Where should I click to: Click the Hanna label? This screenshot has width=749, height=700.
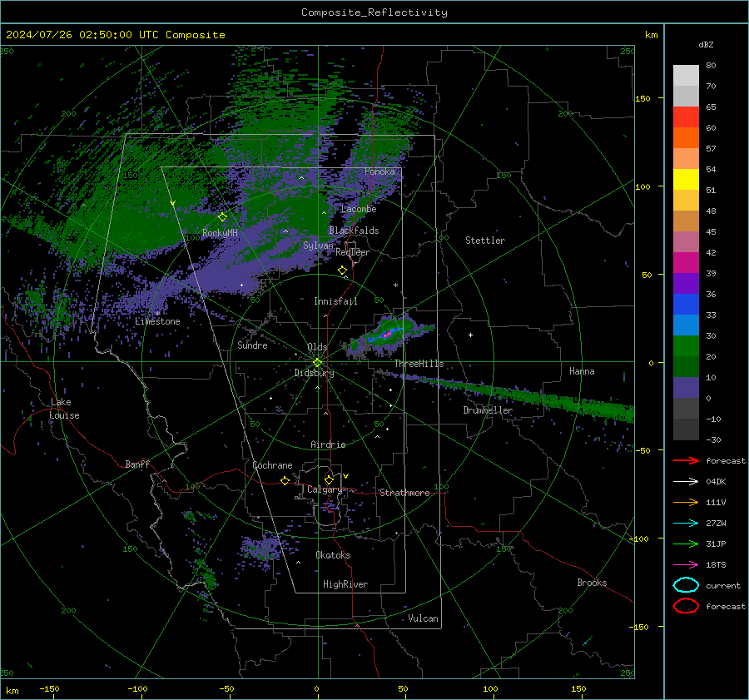(582, 371)
